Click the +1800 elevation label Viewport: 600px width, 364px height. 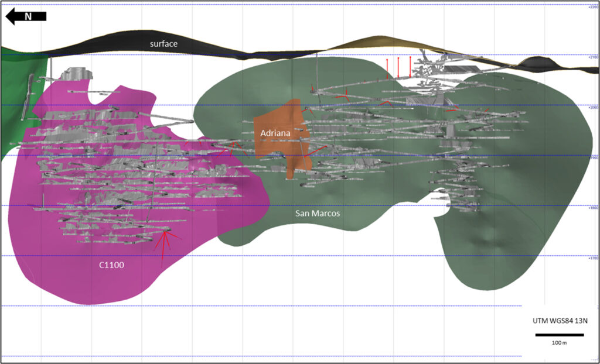592,208
